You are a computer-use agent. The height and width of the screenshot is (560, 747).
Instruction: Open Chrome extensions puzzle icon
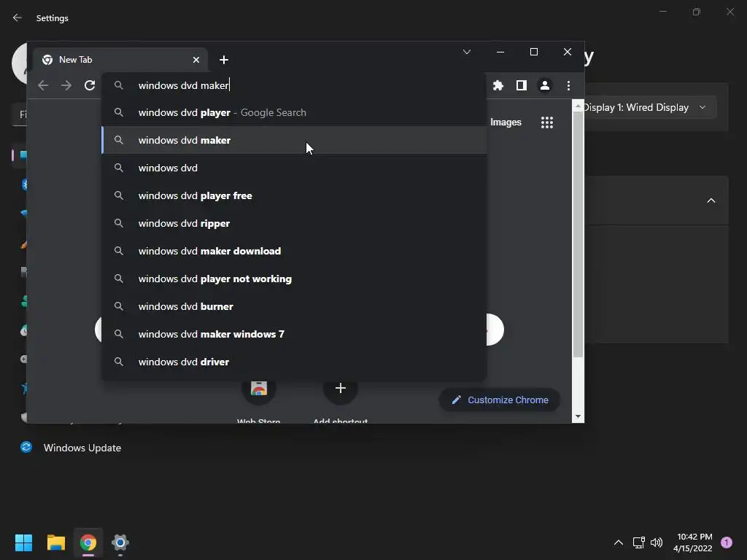click(498, 85)
